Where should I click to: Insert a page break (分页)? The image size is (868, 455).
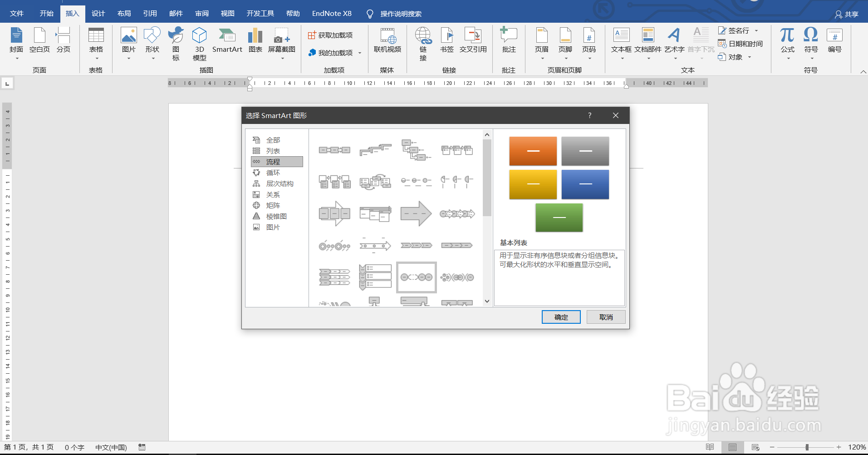tap(64, 40)
